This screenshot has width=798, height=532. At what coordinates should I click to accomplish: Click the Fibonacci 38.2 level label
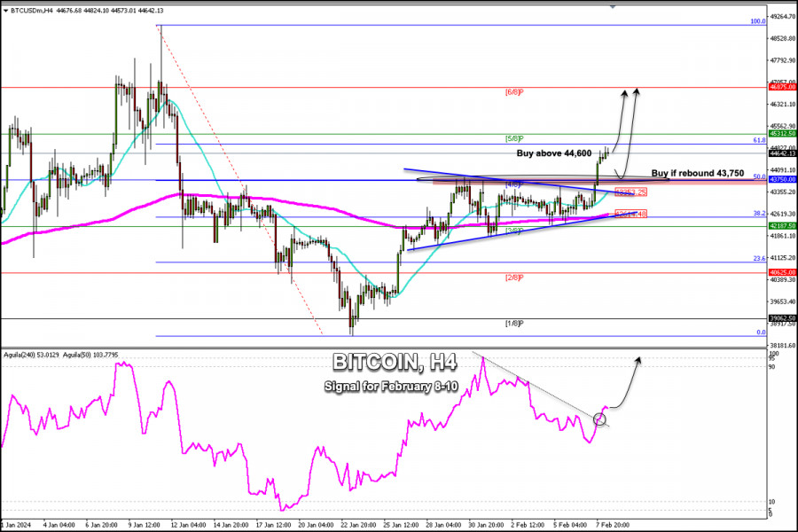tap(759, 214)
